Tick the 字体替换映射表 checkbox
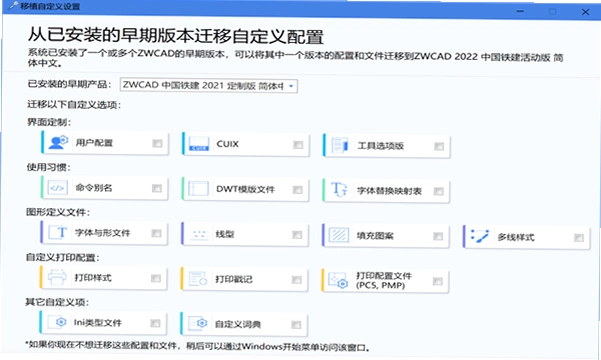Image resolution: width=601 pixels, height=360 pixels. tap(438, 191)
